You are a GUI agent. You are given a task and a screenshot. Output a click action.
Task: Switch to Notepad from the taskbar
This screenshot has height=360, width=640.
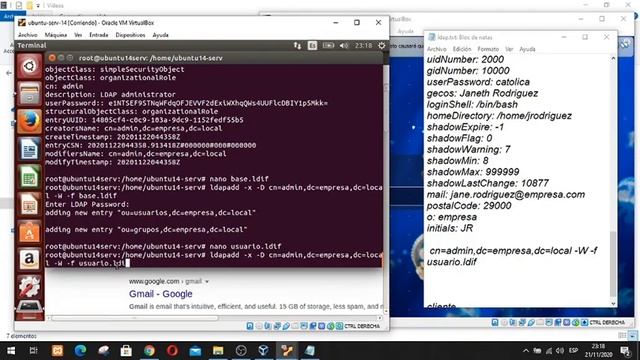(310, 351)
